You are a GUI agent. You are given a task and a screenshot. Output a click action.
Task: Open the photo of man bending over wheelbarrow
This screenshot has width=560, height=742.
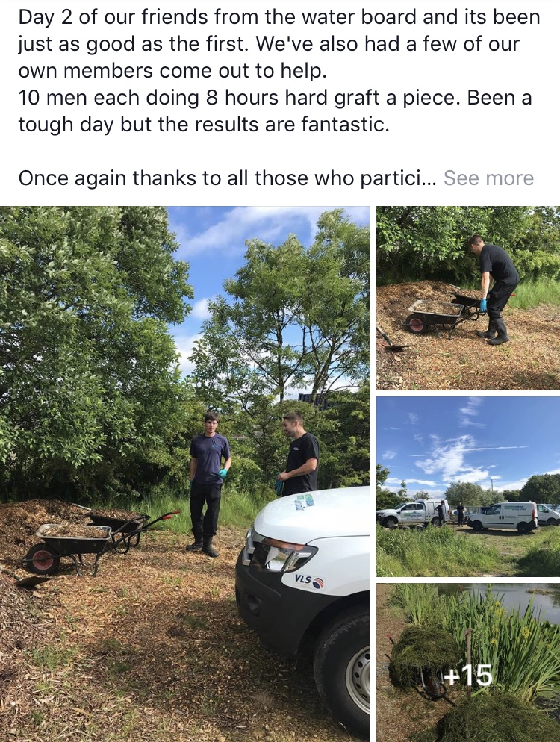[468, 298]
